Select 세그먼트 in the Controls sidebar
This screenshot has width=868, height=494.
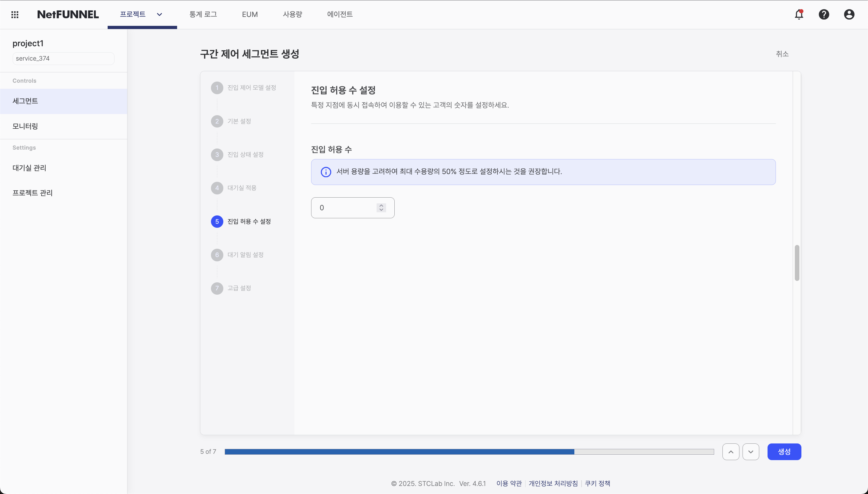[x=25, y=101]
